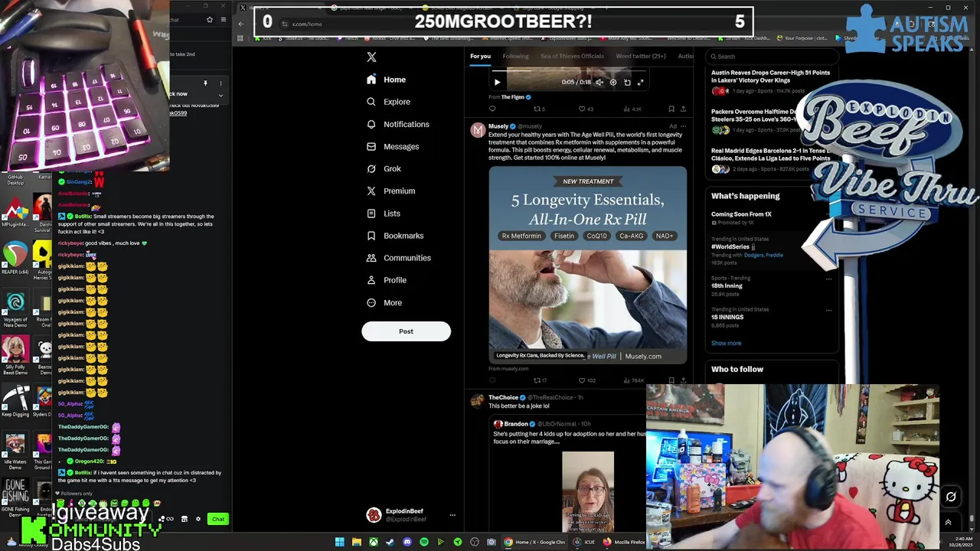
Task: Mute the video from The Figen
Action: coord(599,82)
